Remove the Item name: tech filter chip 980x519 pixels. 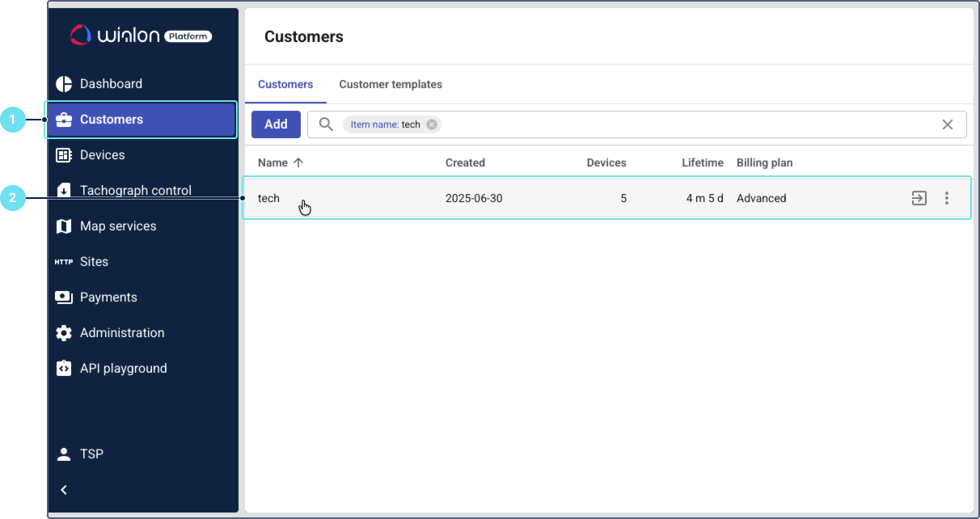click(x=432, y=124)
